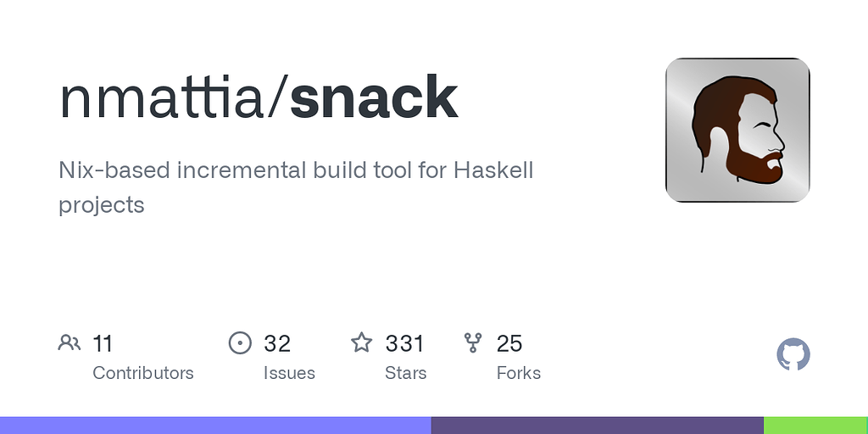The image size is (868, 434).
Task: Click the issues circle icon
Action: 240,342
